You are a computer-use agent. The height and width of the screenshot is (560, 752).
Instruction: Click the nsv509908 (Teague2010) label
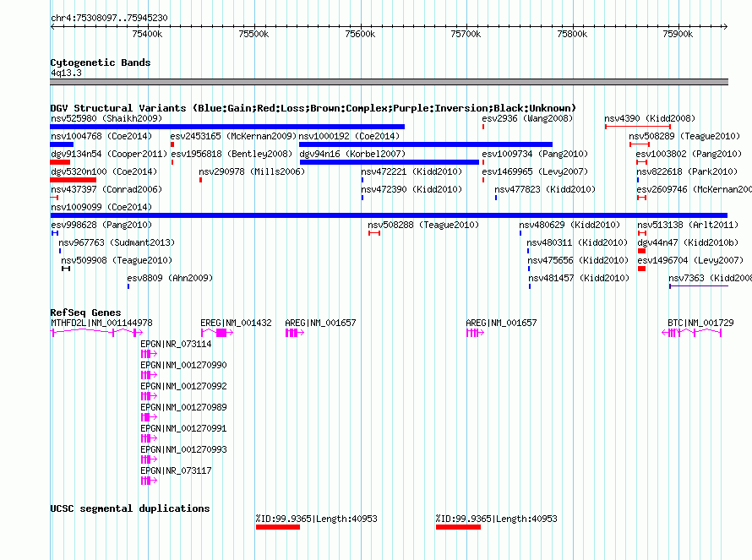(117, 260)
